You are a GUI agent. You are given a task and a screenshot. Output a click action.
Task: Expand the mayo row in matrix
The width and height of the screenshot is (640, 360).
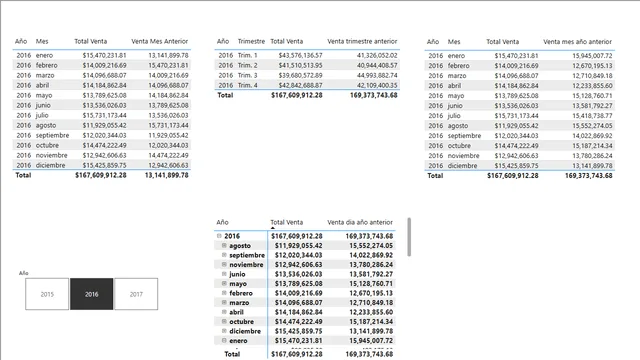click(x=224, y=283)
